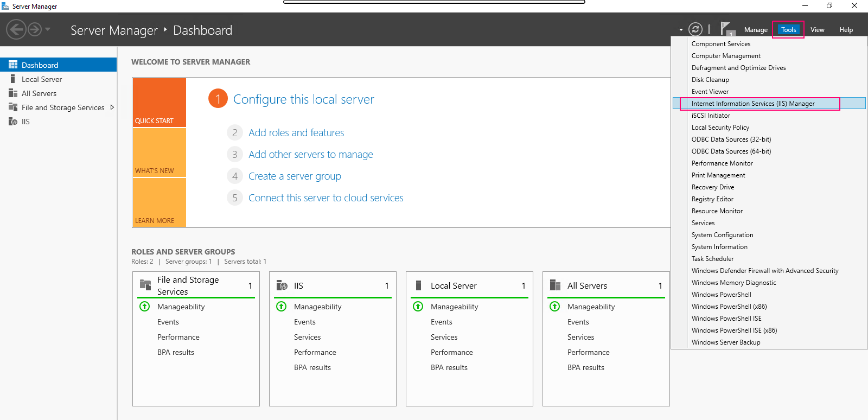Click Add other servers to manage
868x420 pixels.
(x=310, y=154)
